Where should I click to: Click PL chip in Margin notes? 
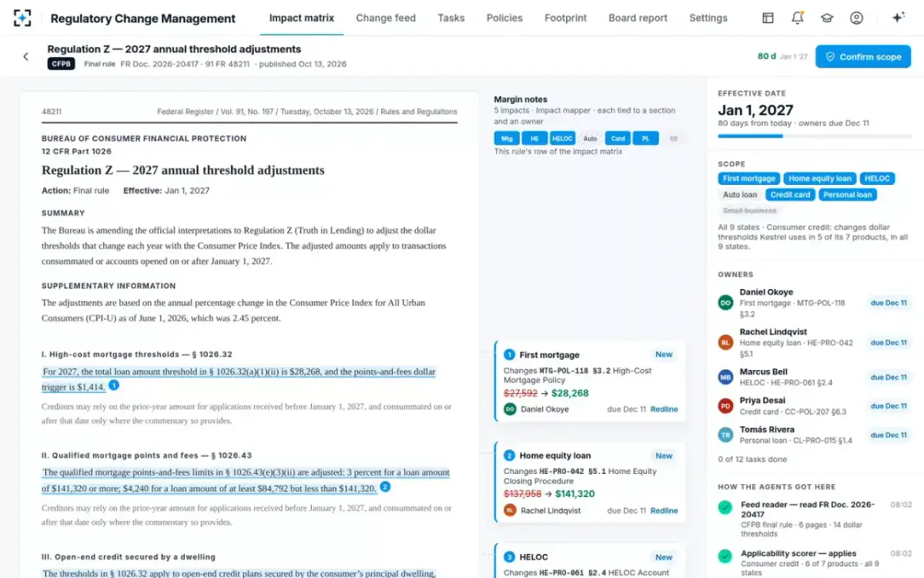(x=645, y=139)
